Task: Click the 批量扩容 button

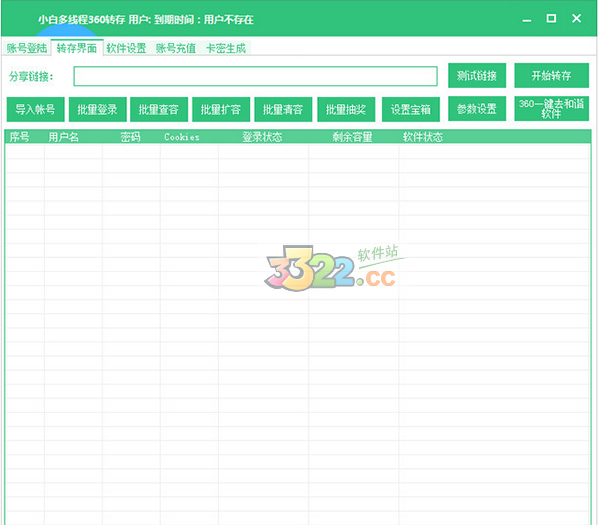Action: tap(221, 109)
